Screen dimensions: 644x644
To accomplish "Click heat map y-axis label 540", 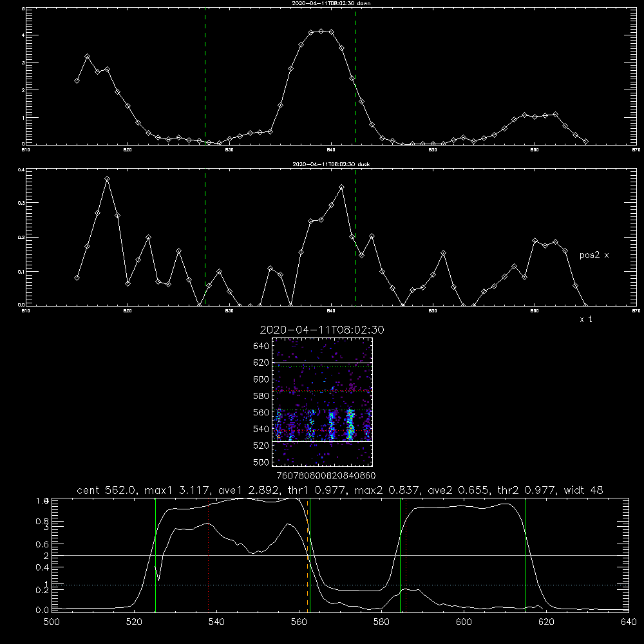I will coord(261,429).
